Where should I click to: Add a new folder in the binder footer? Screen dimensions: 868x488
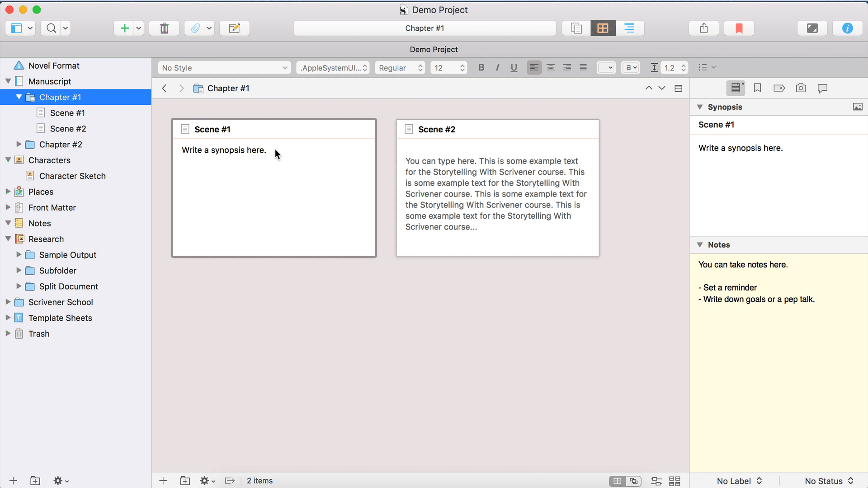[35, 481]
